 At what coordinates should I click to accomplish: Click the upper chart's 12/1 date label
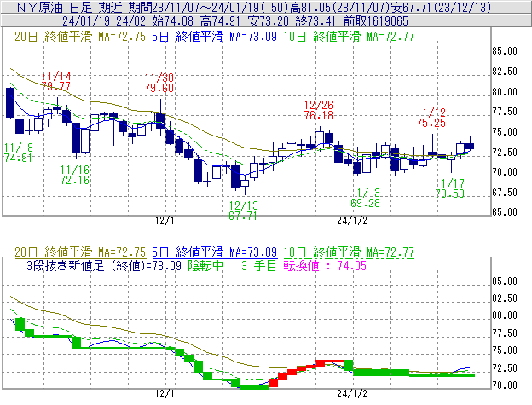coord(165,221)
